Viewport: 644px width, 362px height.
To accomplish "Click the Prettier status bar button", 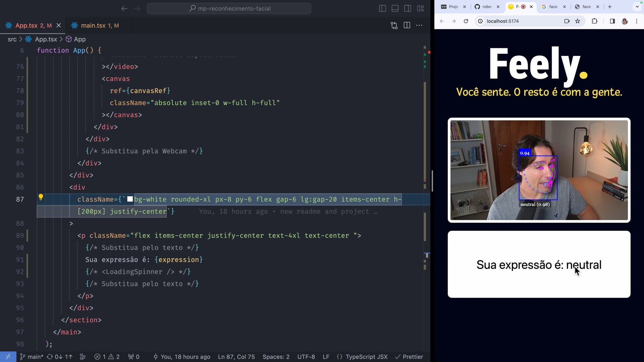I will coord(409,357).
